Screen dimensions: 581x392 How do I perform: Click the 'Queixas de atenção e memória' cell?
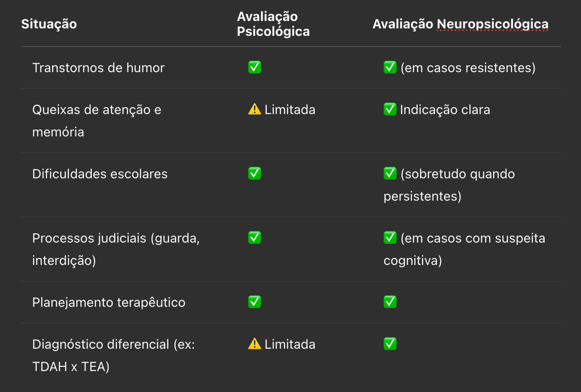pyautogui.click(x=97, y=121)
